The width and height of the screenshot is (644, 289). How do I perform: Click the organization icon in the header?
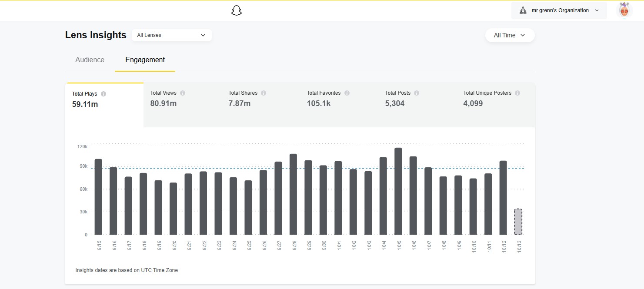[523, 10]
